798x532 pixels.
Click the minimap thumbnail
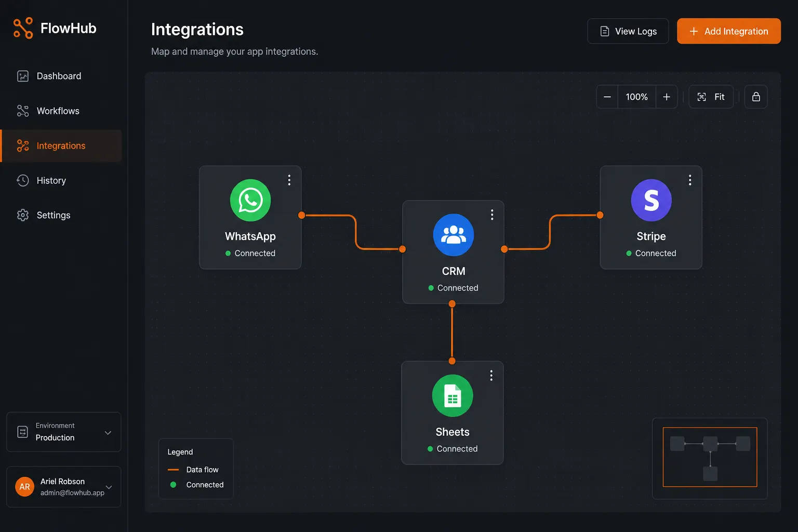click(x=710, y=458)
